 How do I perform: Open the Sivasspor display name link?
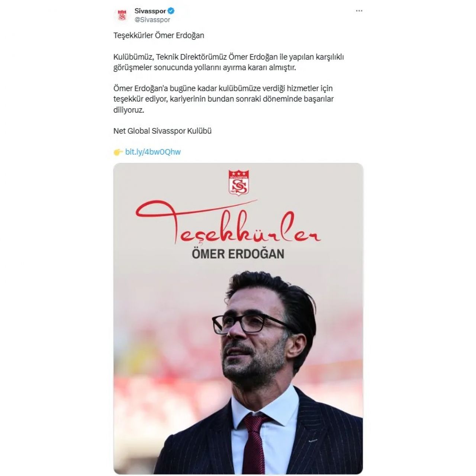(x=150, y=11)
